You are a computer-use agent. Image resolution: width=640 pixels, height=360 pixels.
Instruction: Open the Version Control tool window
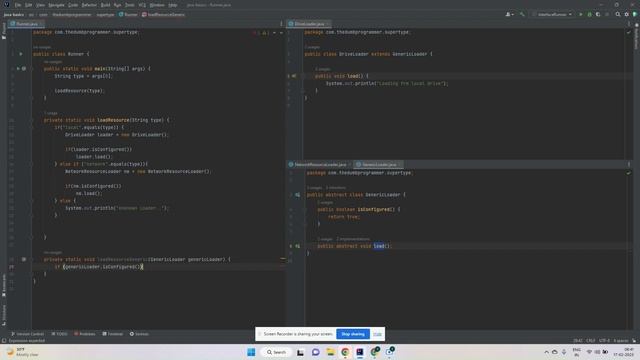[x=27, y=334]
